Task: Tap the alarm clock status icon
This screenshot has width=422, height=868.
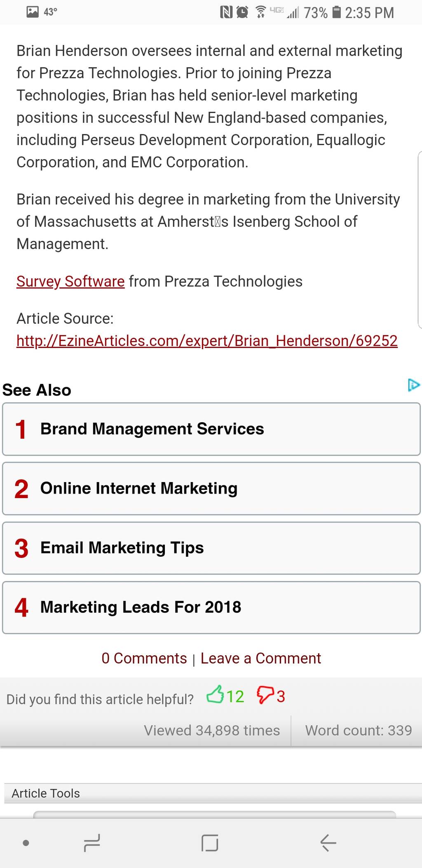Action: pyautogui.click(x=243, y=12)
